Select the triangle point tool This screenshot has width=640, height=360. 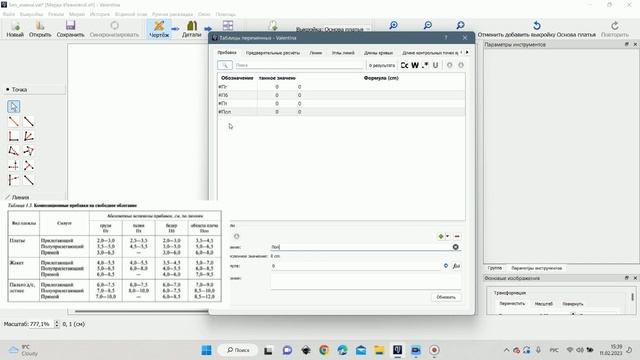coord(13,151)
